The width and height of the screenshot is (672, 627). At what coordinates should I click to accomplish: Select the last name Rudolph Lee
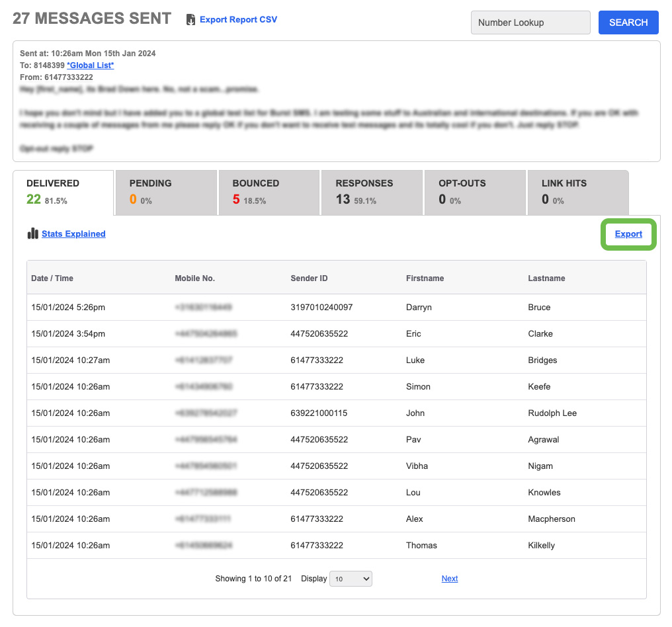click(x=552, y=413)
